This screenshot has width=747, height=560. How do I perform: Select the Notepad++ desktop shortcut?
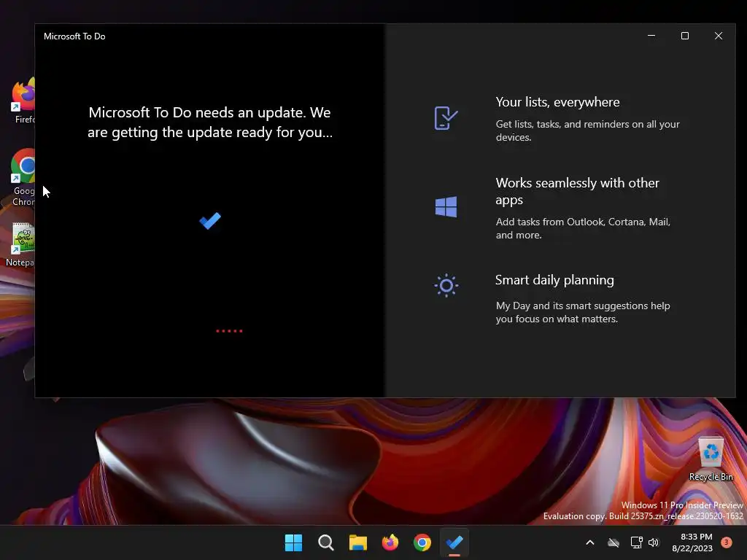point(21,244)
